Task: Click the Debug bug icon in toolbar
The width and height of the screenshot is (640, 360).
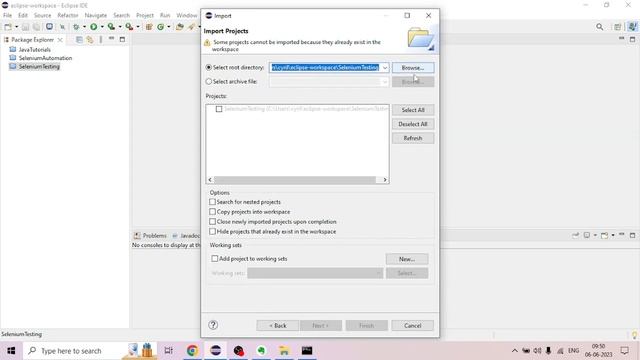Action: tap(76, 27)
